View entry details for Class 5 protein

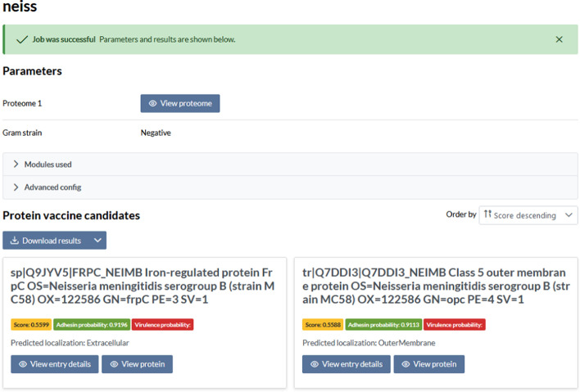click(x=346, y=364)
